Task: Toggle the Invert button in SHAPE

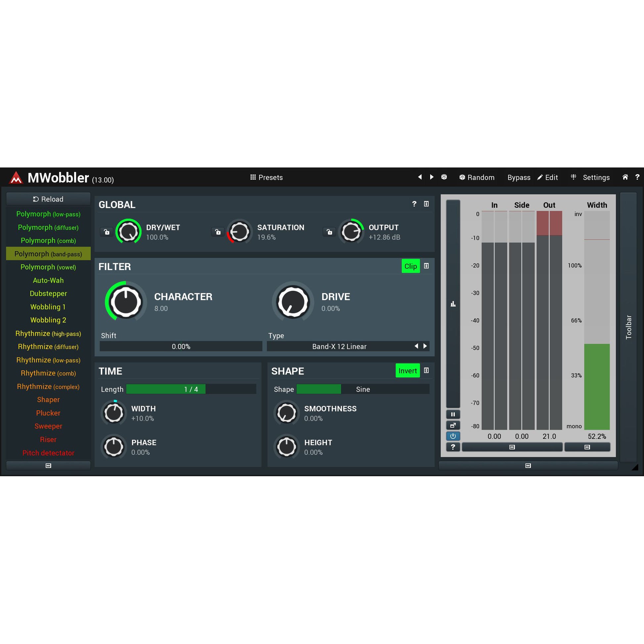Action: click(407, 371)
